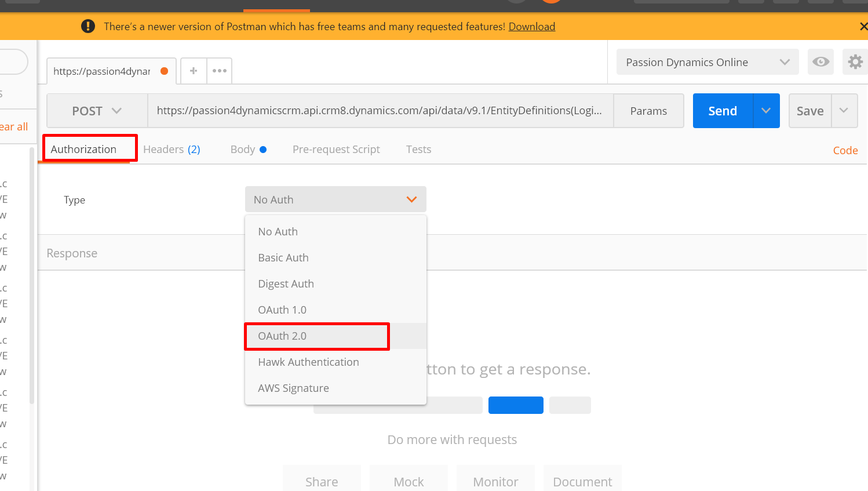Open manage environments gear icon
This screenshot has height=491, width=868.
coord(855,62)
